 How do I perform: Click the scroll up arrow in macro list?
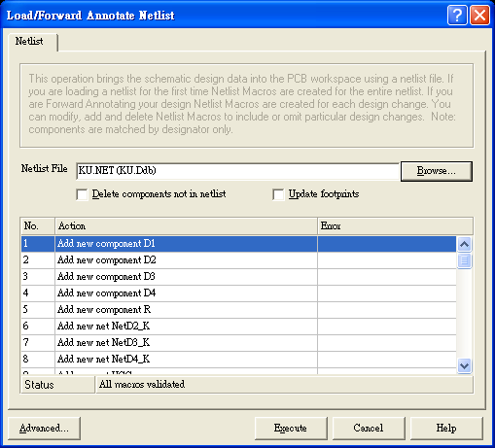464,244
